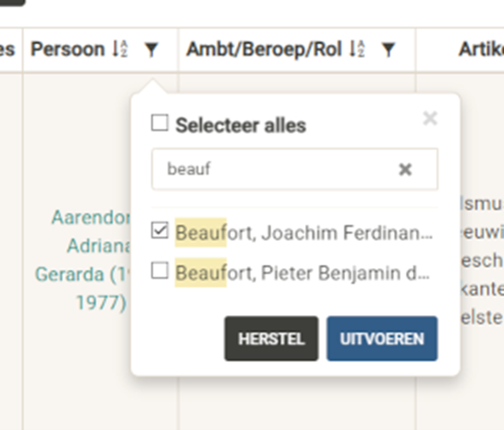The width and height of the screenshot is (504, 430).
Task: Click the Artikel column header
Action: coord(481,49)
